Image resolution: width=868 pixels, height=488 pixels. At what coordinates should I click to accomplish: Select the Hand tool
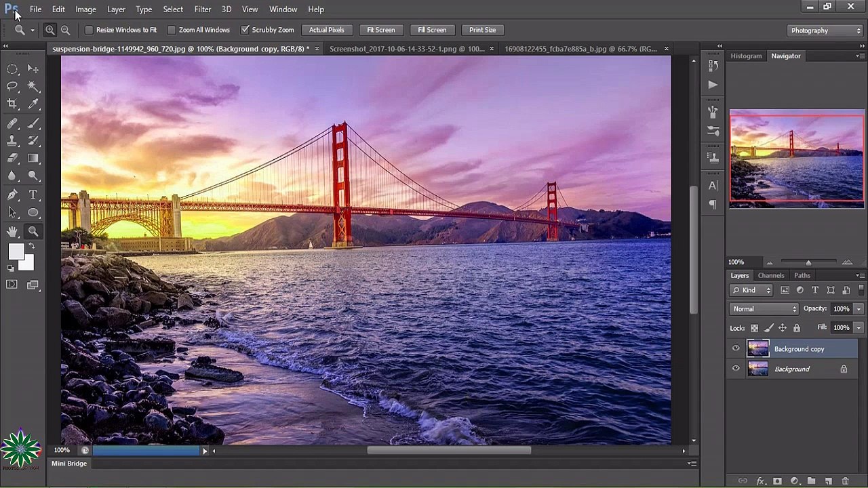coord(12,232)
